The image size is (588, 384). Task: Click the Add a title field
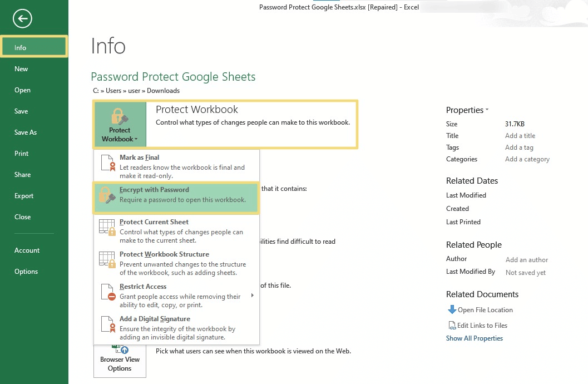coord(520,136)
